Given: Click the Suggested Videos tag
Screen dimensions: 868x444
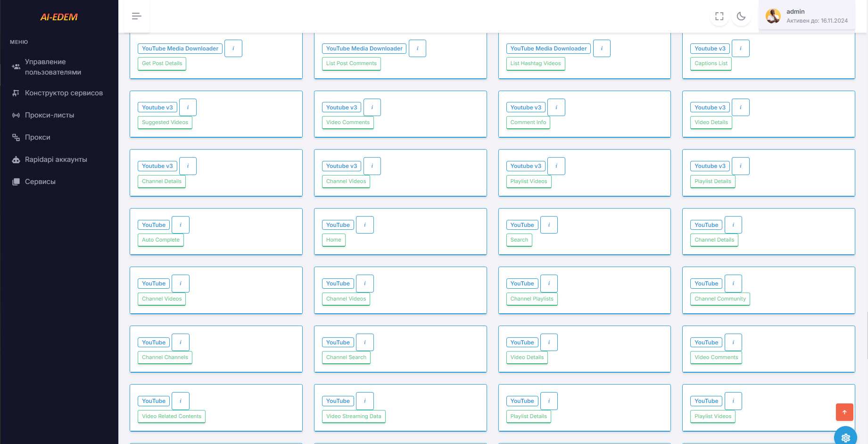Looking at the screenshot, I should pos(165,123).
